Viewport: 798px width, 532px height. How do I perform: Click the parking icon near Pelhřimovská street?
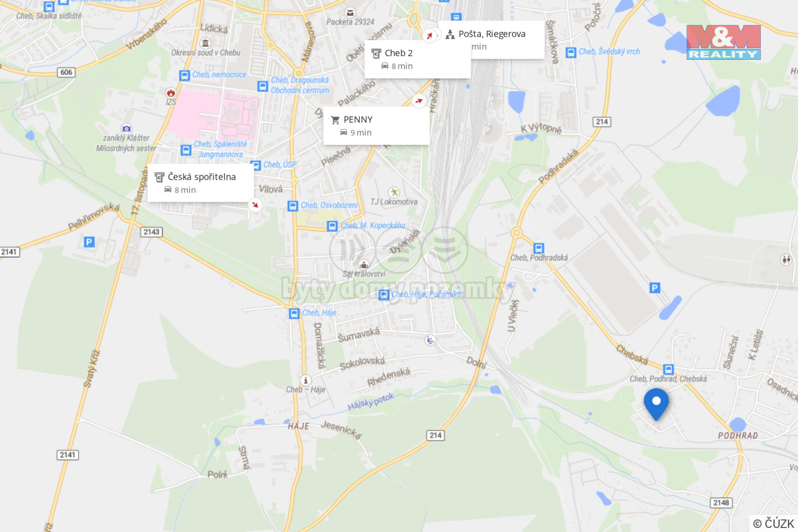click(89, 242)
